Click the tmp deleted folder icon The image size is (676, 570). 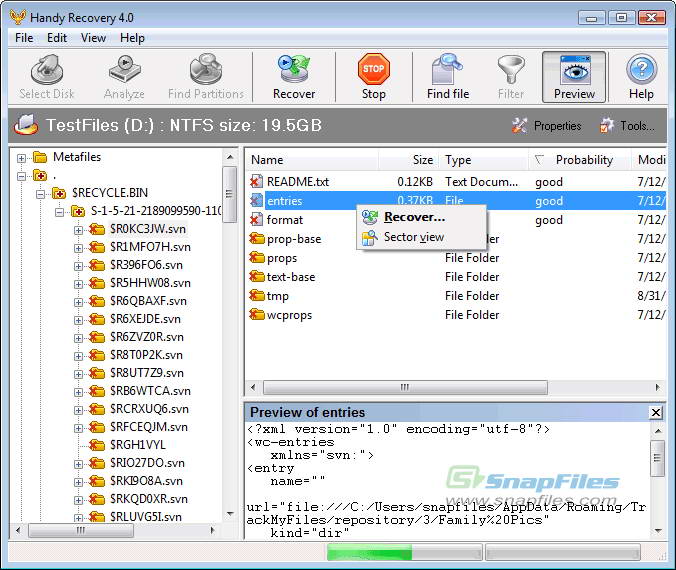tap(257, 295)
